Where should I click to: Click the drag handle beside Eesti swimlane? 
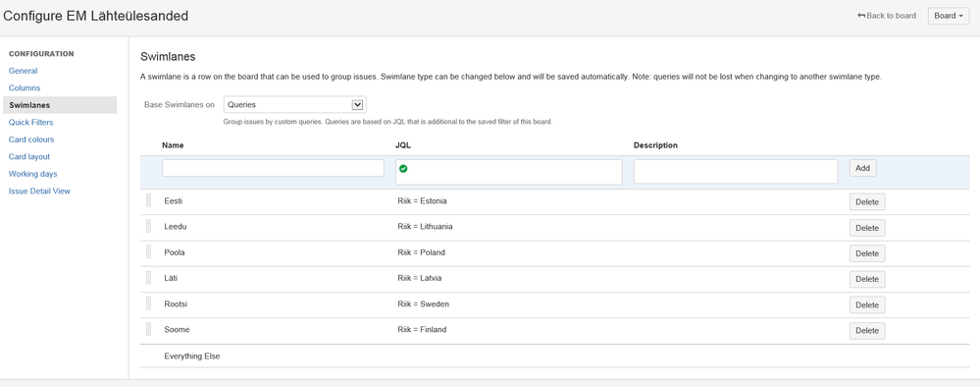point(149,200)
